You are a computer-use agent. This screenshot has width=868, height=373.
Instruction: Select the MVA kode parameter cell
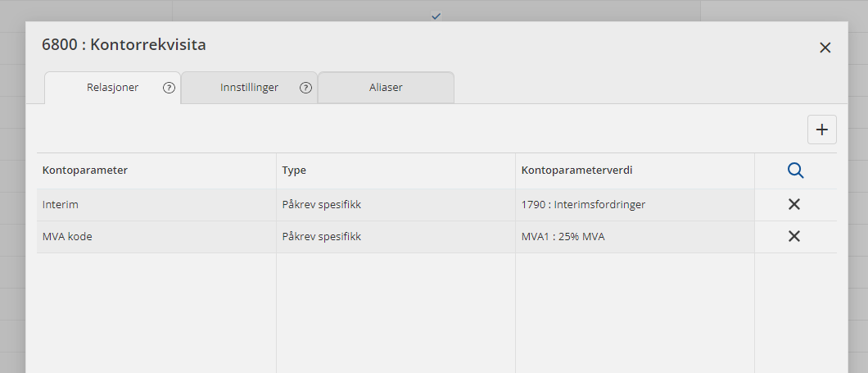pyautogui.click(x=66, y=236)
